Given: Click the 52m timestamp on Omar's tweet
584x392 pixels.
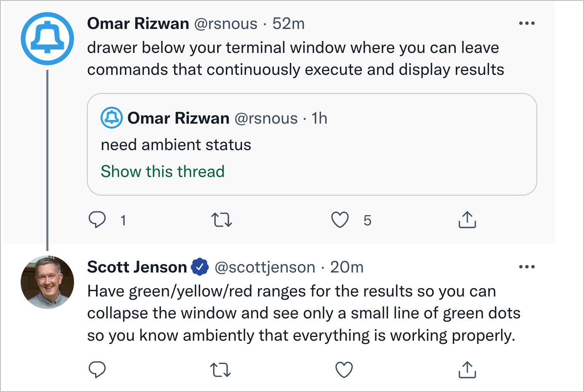Looking at the screenshot, I should [288, 24].
